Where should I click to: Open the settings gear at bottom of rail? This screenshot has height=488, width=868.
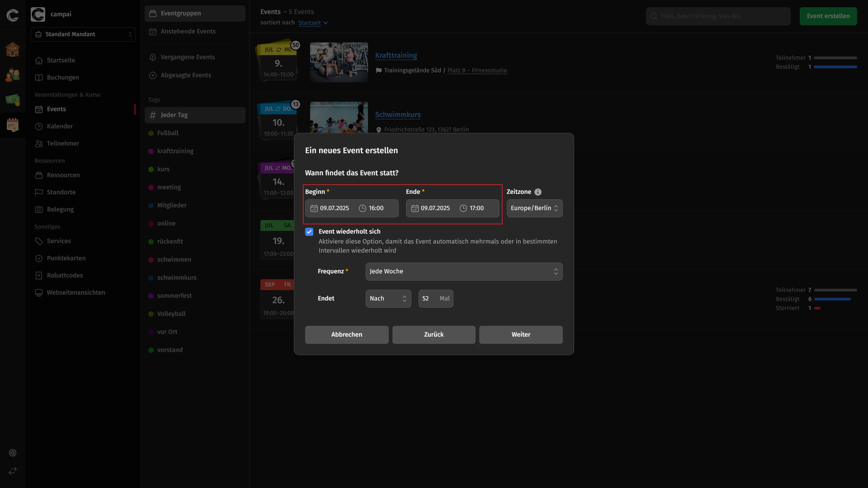click(x=12, y=453)
